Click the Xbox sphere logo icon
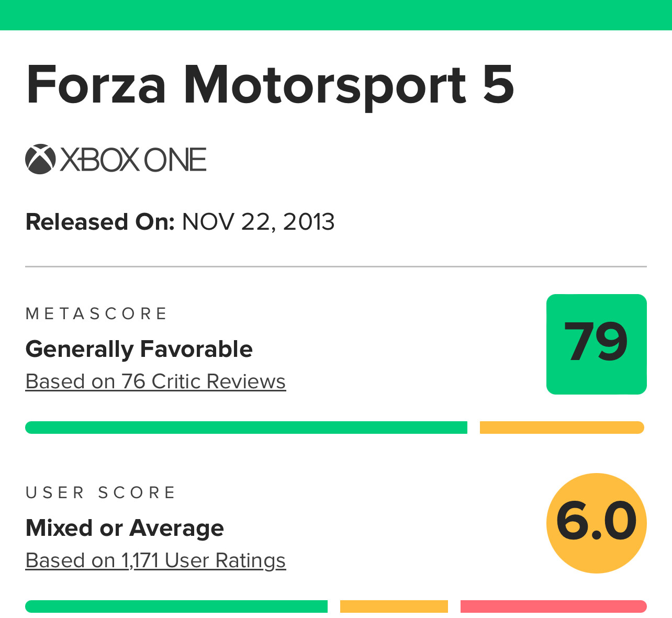The height and width of the screenshot is (618, 672). (40, 159)
